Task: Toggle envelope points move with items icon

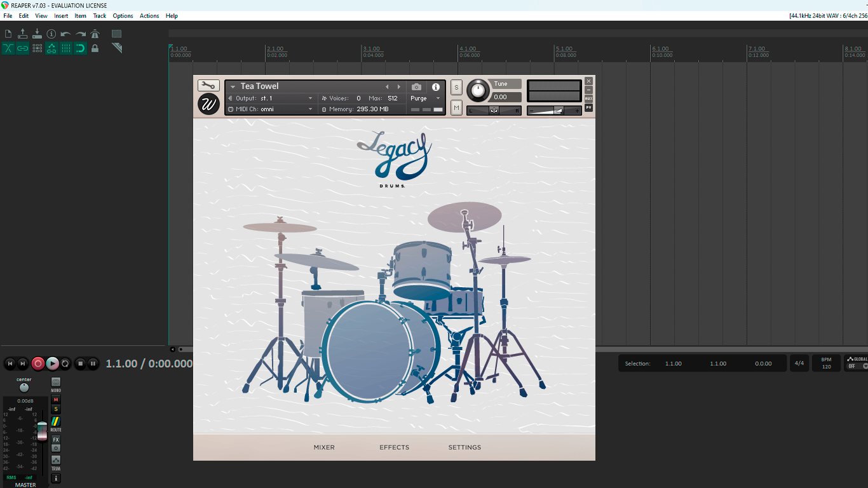Action: [x=51, y=48]
